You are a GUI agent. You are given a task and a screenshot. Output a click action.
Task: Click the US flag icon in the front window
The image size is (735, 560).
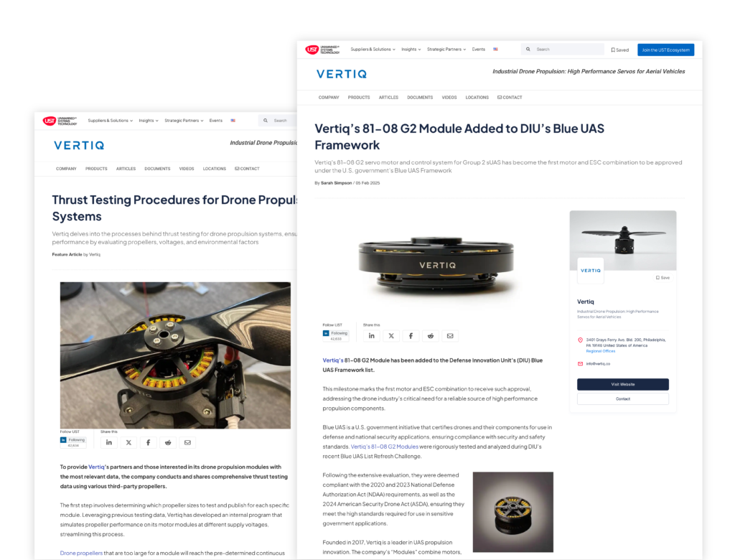(495, 50)
